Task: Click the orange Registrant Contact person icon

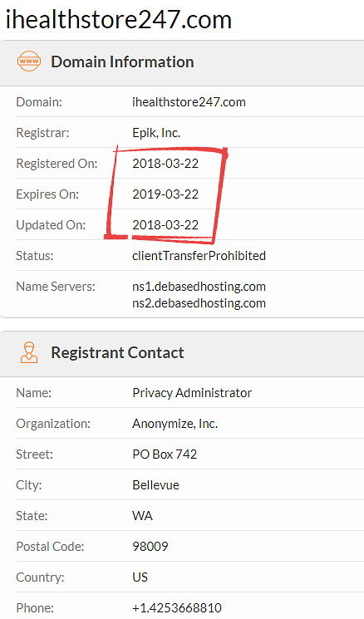Action: coord(29,352)
